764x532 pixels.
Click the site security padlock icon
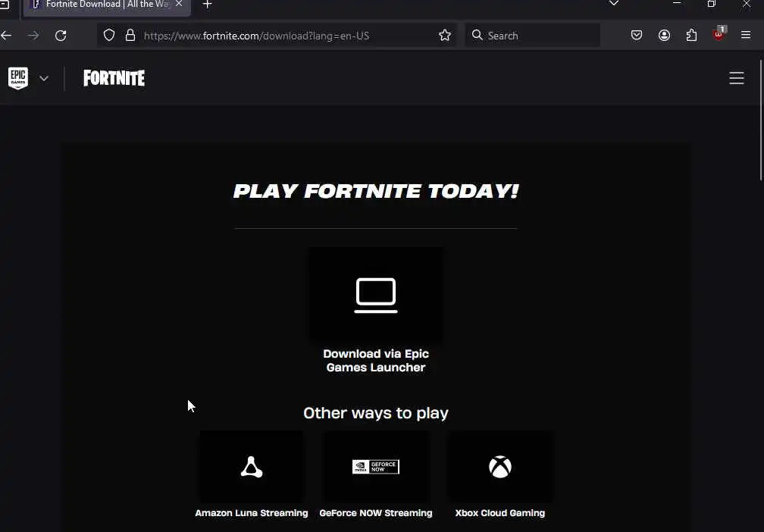(130, 35)
